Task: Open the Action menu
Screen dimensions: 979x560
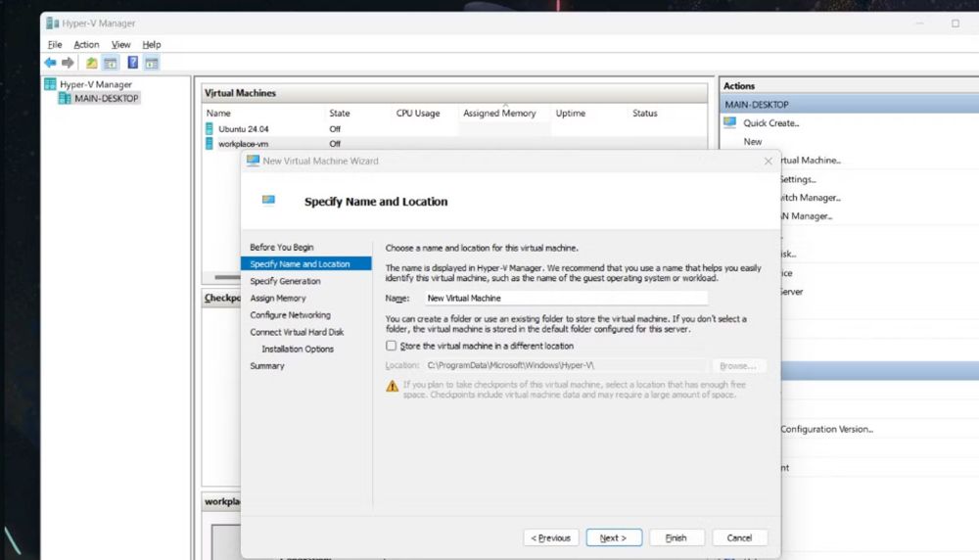Action: tap(86, 44)
